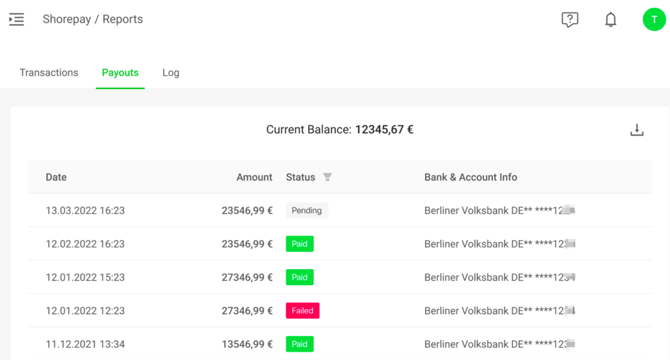Select the date 12.01.2022 12:23
The height and width of the screenshot is (360, 670).
pyautogui.click(x=85, y=310)
